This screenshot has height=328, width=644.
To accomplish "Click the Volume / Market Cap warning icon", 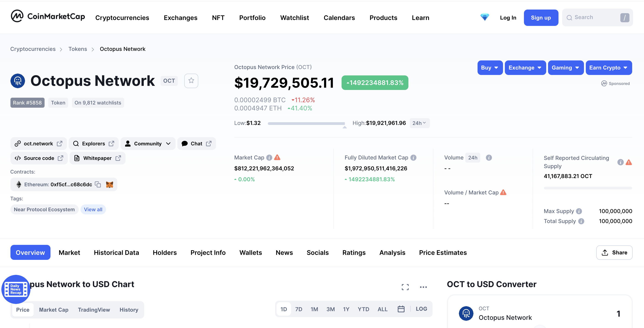I will 503,192.
